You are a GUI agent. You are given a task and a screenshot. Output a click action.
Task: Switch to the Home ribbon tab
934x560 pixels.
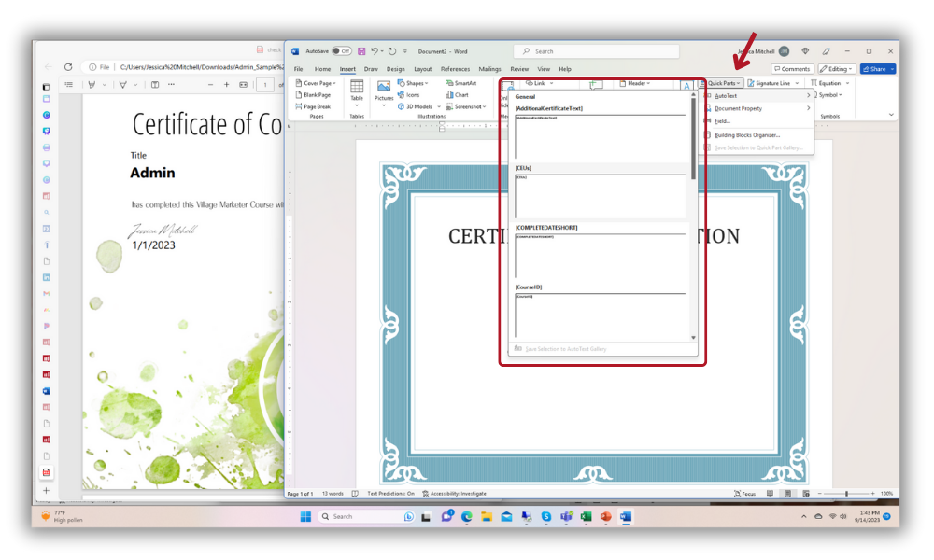coord(322,69)
